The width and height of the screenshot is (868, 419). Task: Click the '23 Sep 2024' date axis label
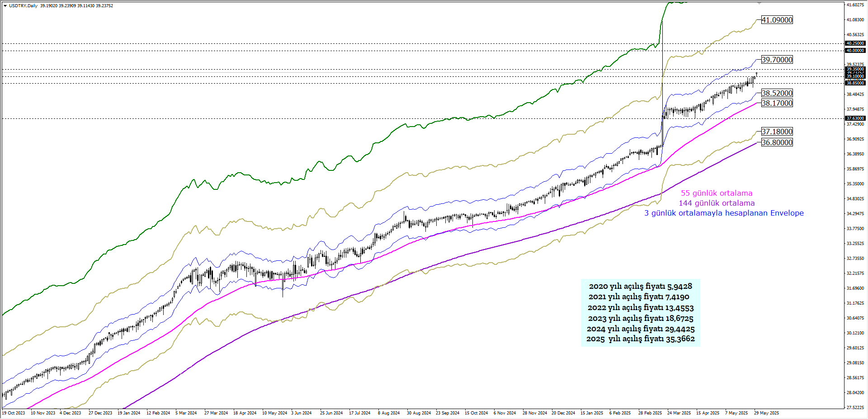pos(448,413)
